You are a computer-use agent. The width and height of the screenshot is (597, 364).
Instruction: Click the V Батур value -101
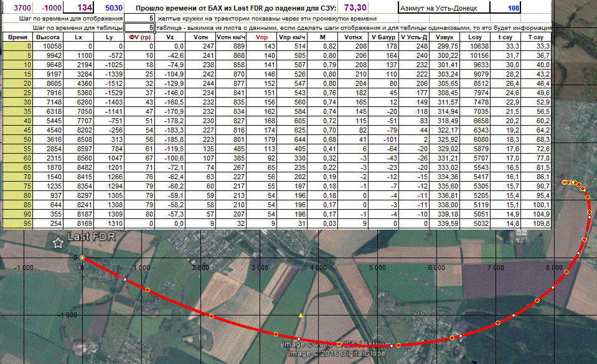[x=383, y=139]
